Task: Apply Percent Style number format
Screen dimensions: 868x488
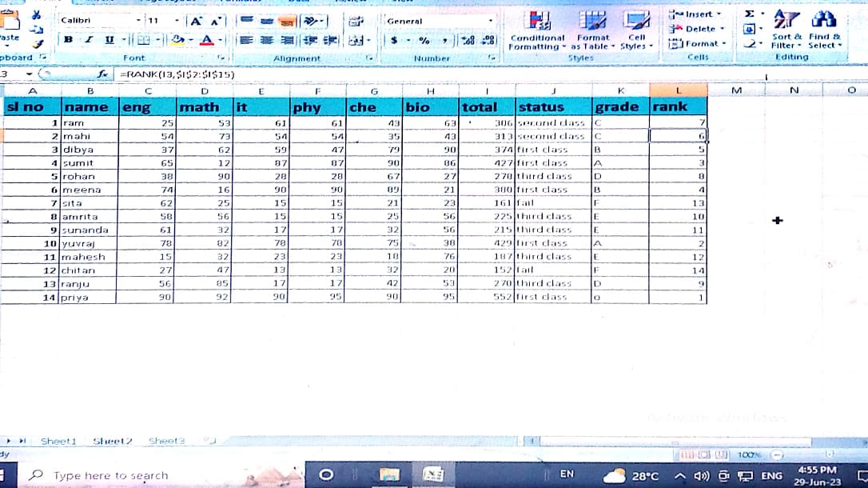Action: 424,40
